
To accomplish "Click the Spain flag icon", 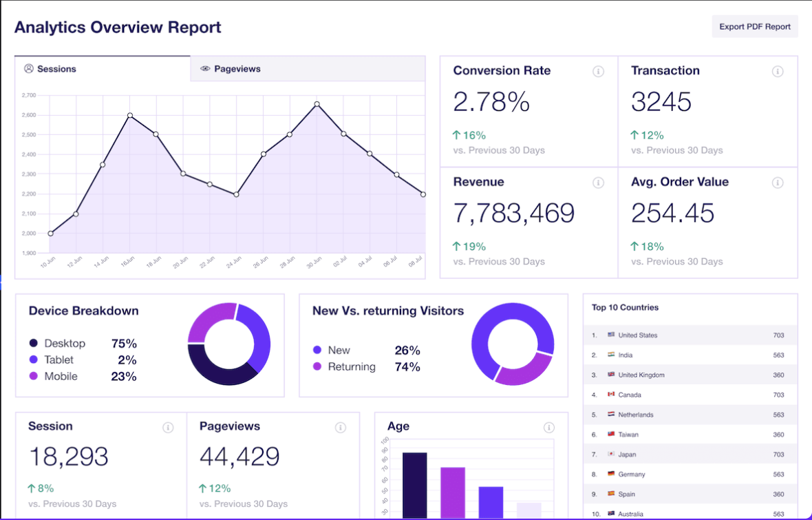I will (611, 494).
